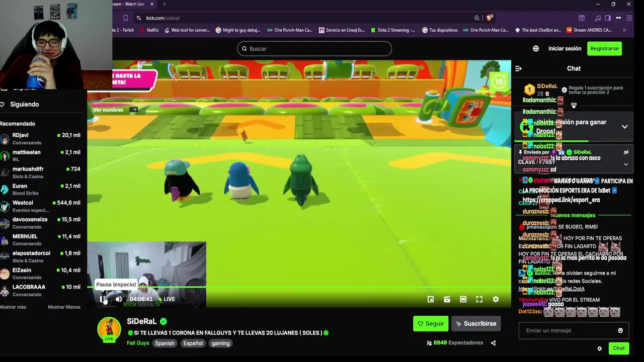
Task: Click the Suscribirse button
Action: (476, 324)
